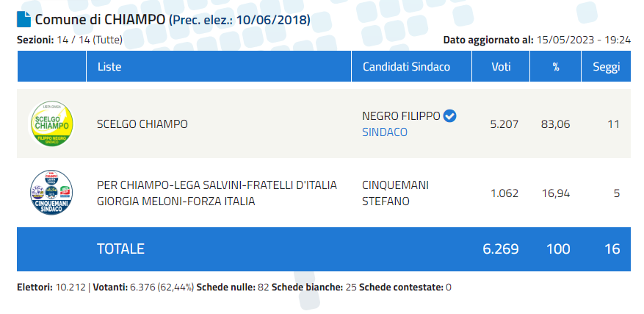Click the blue document icon beside Comune di CHIAMPO
644x314 pixels.
(x=23, y=19)
